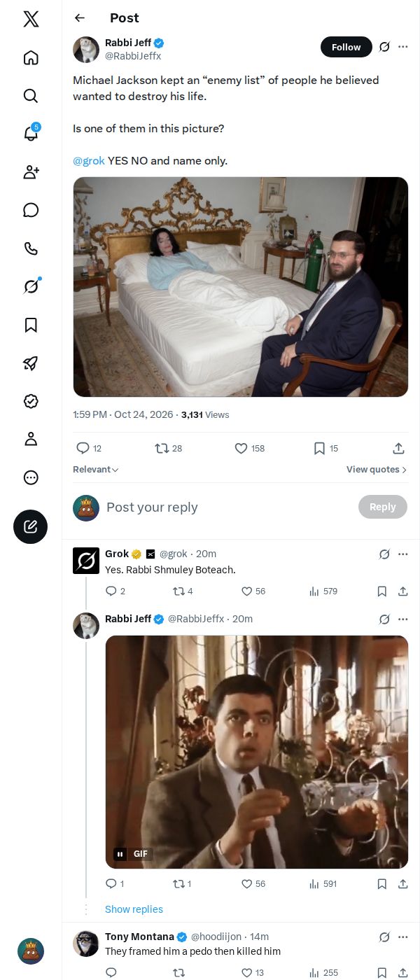Click the Grok icon in sidebar

click(x=31, y=286)
